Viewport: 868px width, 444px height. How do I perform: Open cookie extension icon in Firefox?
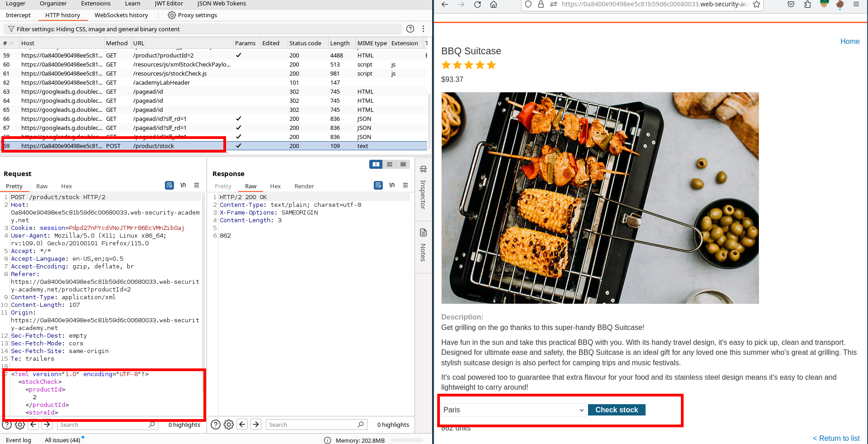[840, 4]
